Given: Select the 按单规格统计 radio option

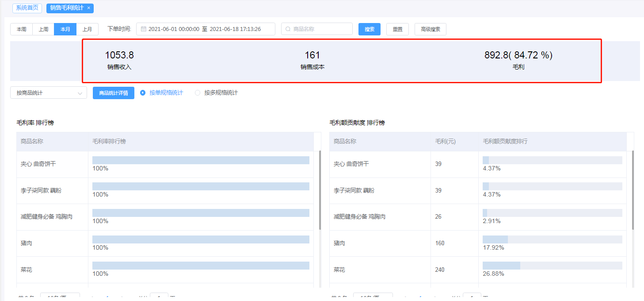Looking at the screenshot, I should click(x=143, y=93).
